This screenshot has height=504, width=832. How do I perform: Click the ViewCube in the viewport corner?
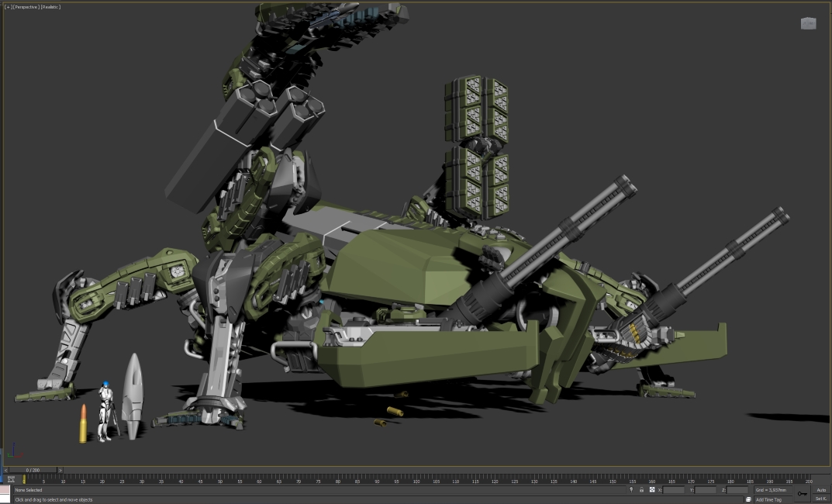coord(808,23)
